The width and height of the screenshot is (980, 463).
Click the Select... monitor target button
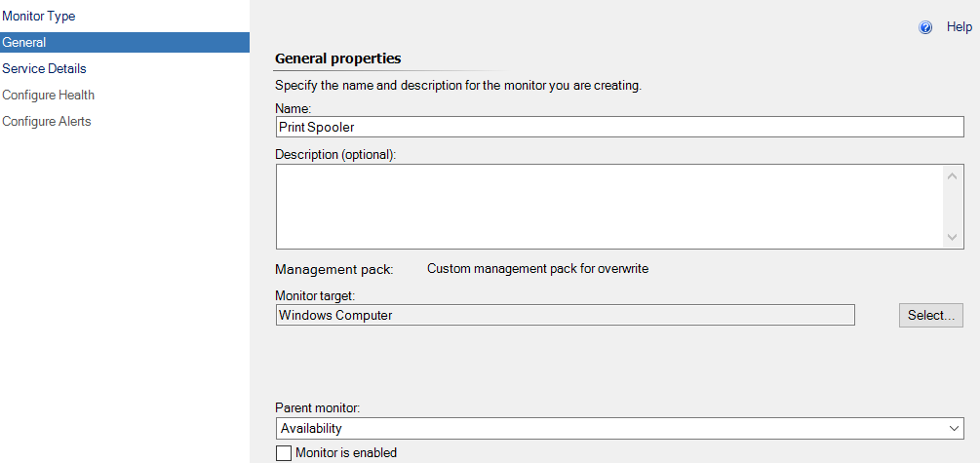click(x=931, y=316)
